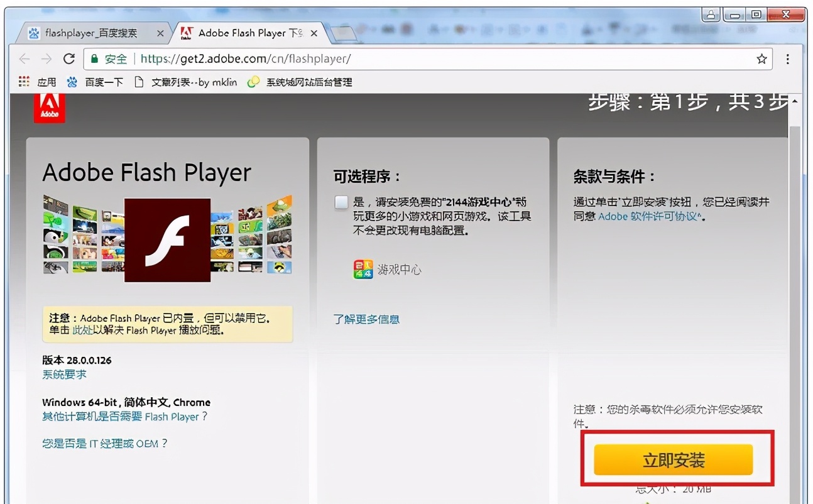The height and width of the screenshot is (504, 813).
Task: Open the Chrome apps grid icon
Action: coord(23,82)
